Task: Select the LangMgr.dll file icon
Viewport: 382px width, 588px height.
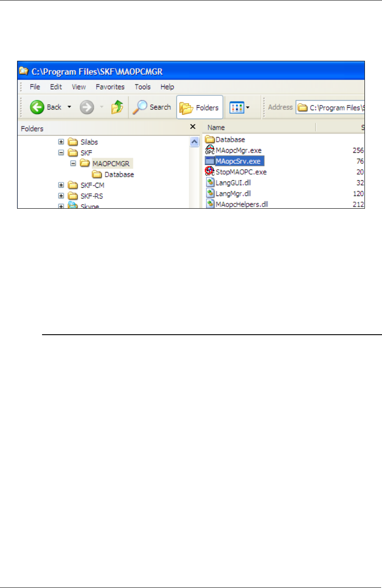Action: tap(209, 193)
